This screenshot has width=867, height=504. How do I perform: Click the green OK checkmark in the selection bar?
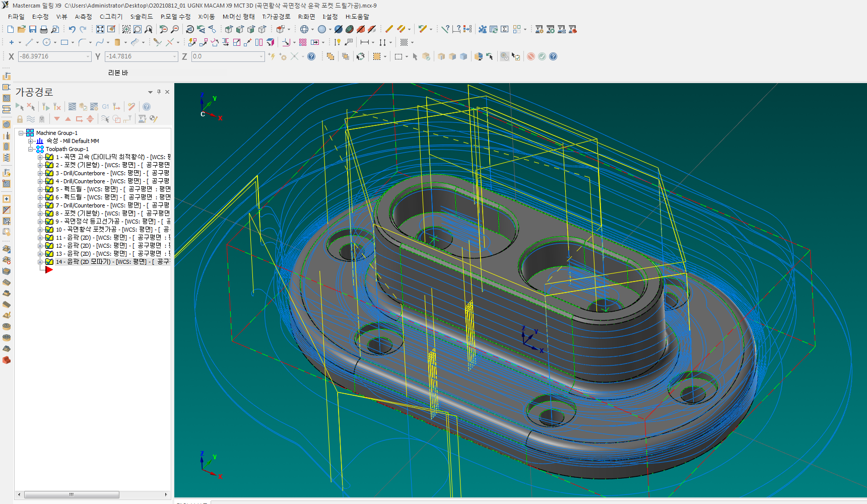pos(542,56)
